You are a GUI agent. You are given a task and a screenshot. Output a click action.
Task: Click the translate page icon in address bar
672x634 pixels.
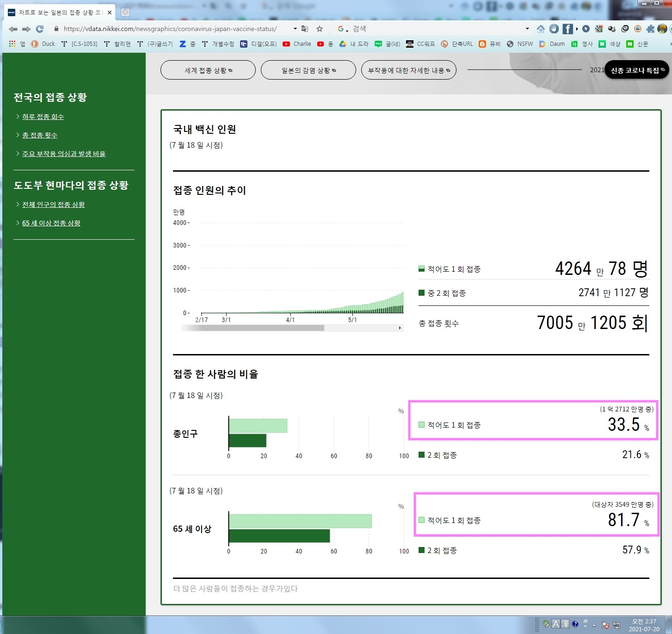point(305,29)
